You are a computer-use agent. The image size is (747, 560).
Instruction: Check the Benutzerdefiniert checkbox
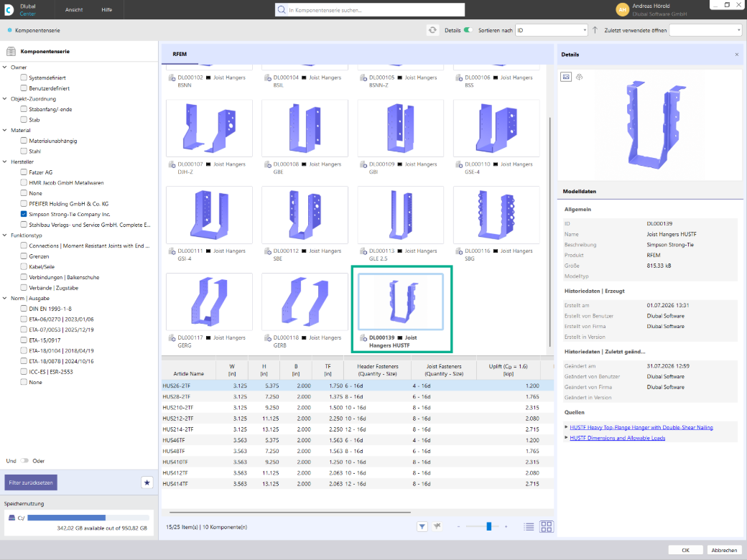(x=23, y=88)
